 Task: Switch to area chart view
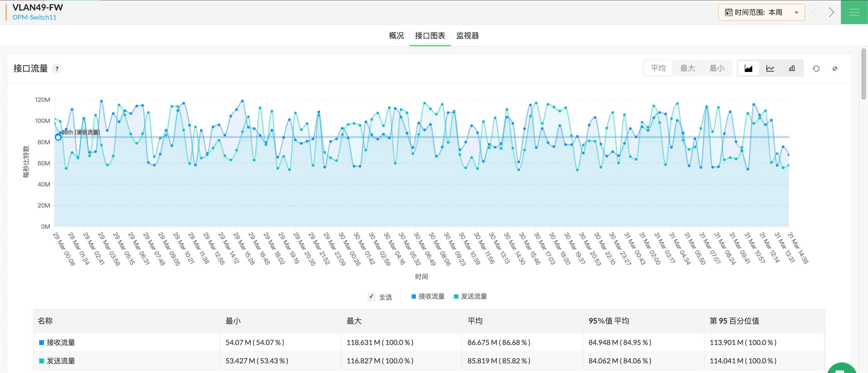pos(748,68)
